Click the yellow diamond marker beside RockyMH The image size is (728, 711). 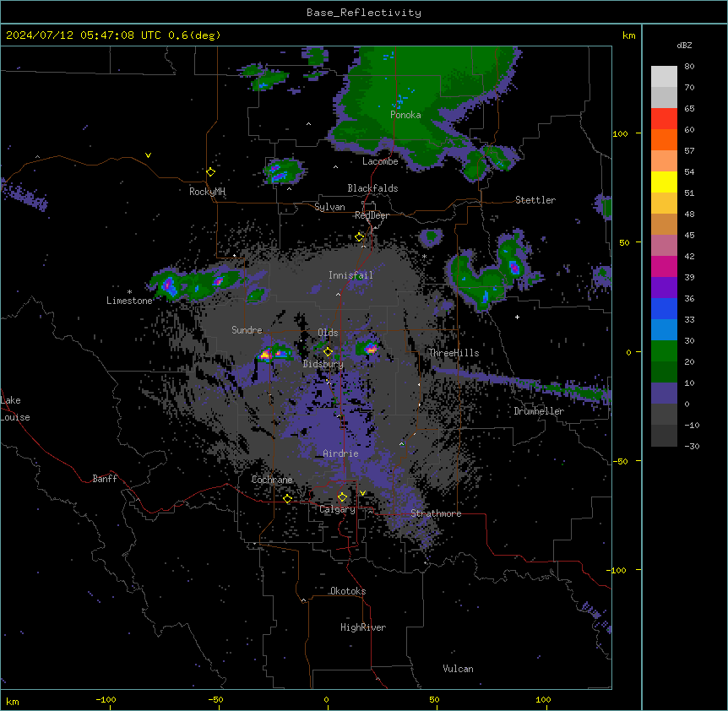211,172
